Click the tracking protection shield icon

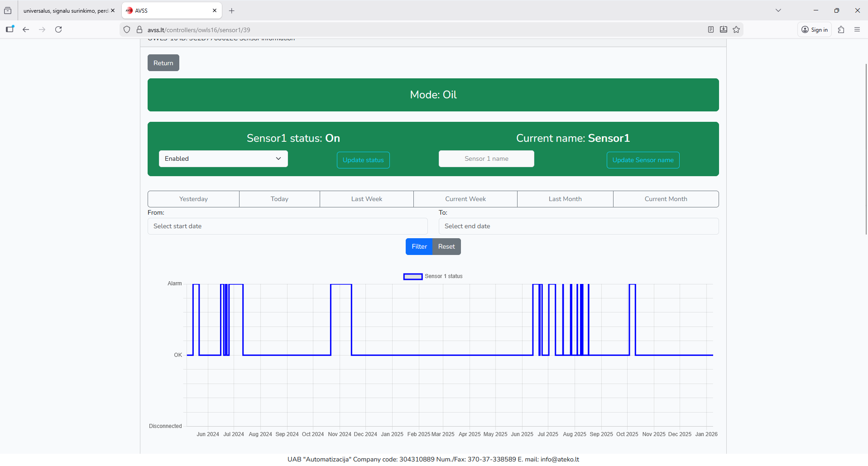127,29
